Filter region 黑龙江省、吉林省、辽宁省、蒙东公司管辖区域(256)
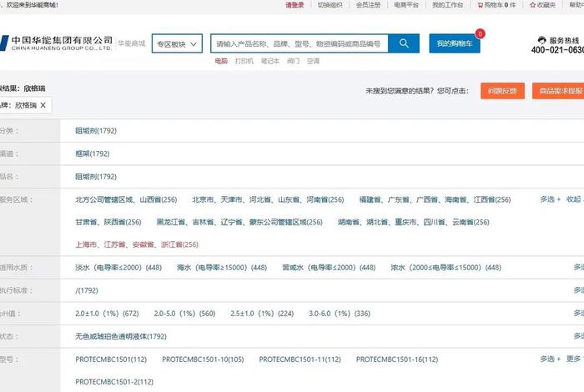The width and height of the screenshot is (584, 392). coord(239,222)
